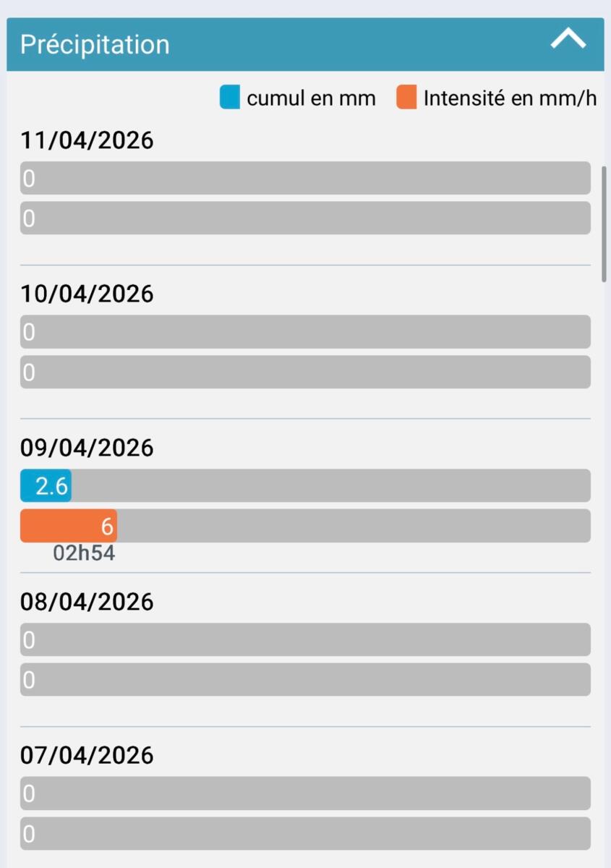Tap the blue 2.6 cumul bar
Screen dimensions: 611x868
(46, 486)
